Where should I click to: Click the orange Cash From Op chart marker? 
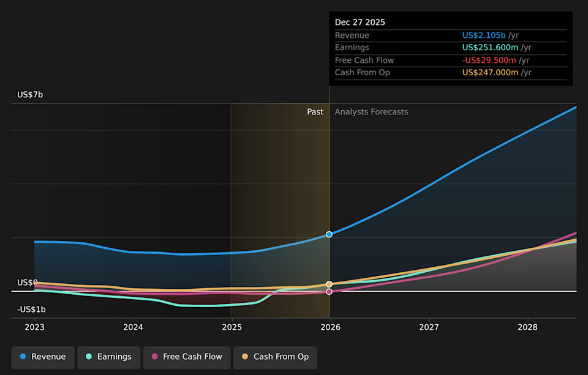(329, 284)
